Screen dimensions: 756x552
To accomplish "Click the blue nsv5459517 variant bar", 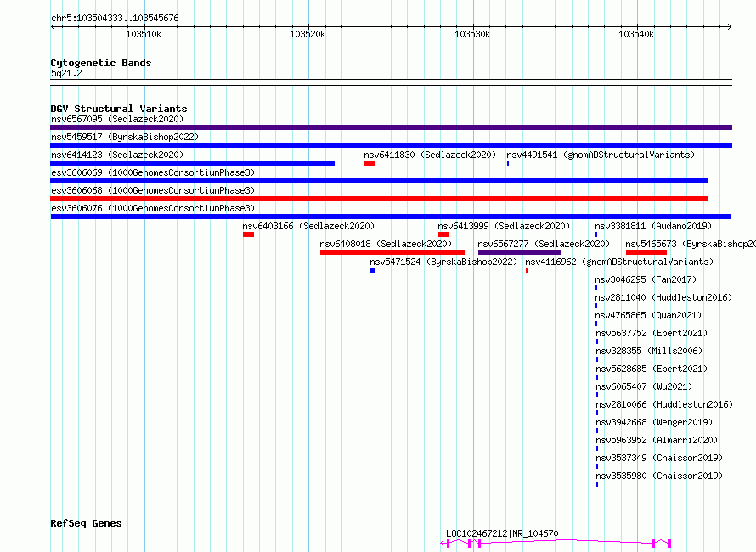I will click(x=391, y=145).
